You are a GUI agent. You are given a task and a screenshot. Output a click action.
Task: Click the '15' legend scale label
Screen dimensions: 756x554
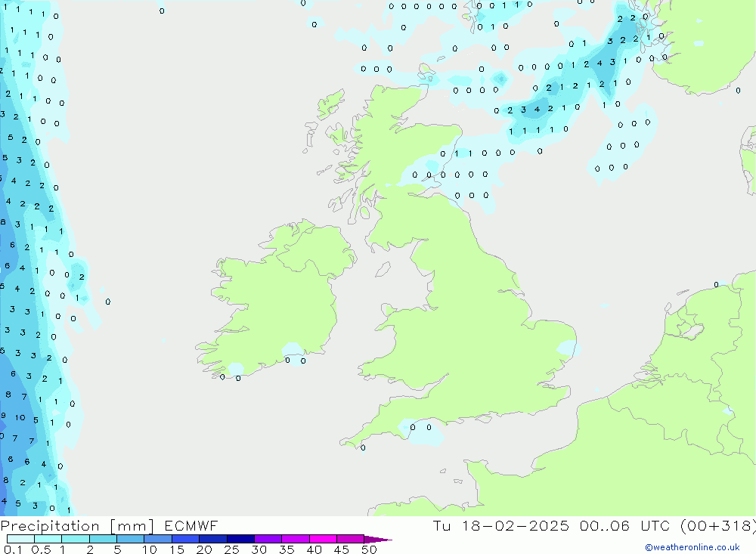click(176, 549)
